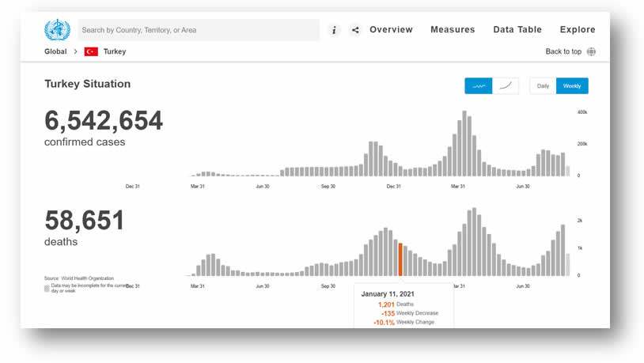Image resolution: width=644 pixels, height=363 pixels.
Task: Toggle the Weekly view
Action: click(572, 85)
